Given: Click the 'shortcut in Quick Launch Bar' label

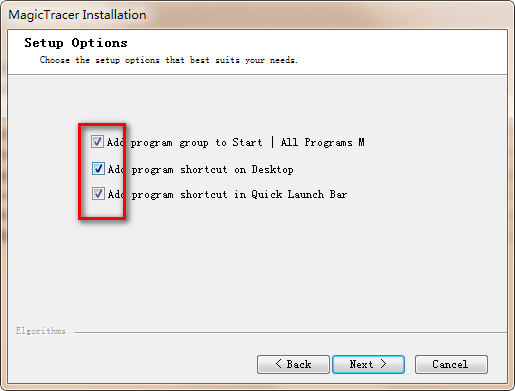Looking at the screenshot, I should pyautogui.click(x=263, y=194).
